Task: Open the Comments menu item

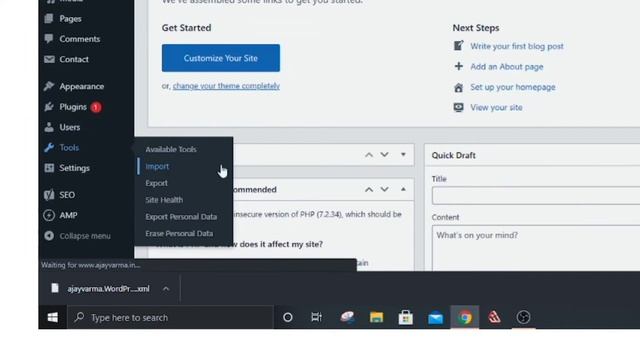Action: [x=80, y=39]
